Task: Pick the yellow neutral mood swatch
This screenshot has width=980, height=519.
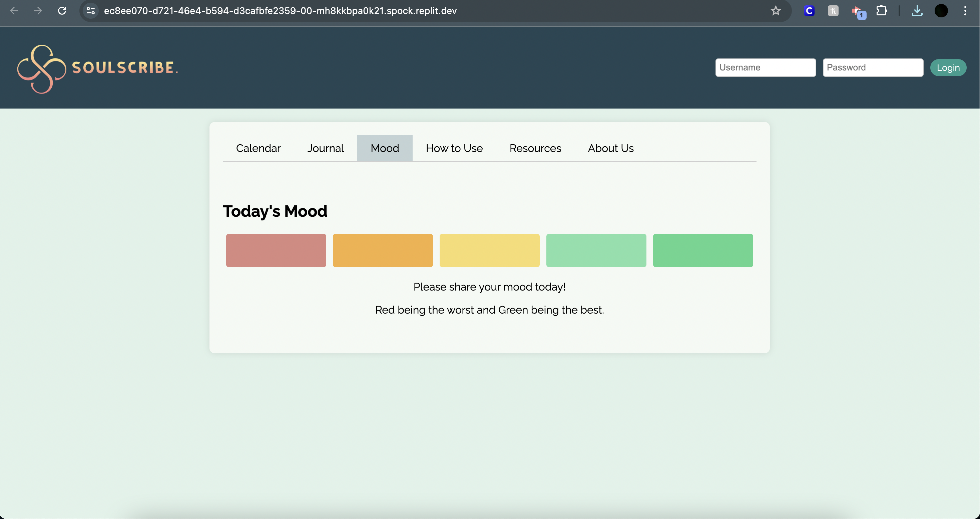Action: click(x=489, y=250)
